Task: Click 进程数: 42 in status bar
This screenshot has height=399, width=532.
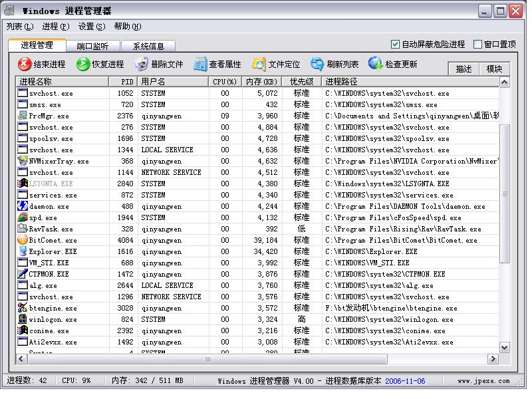Action: 27,380
